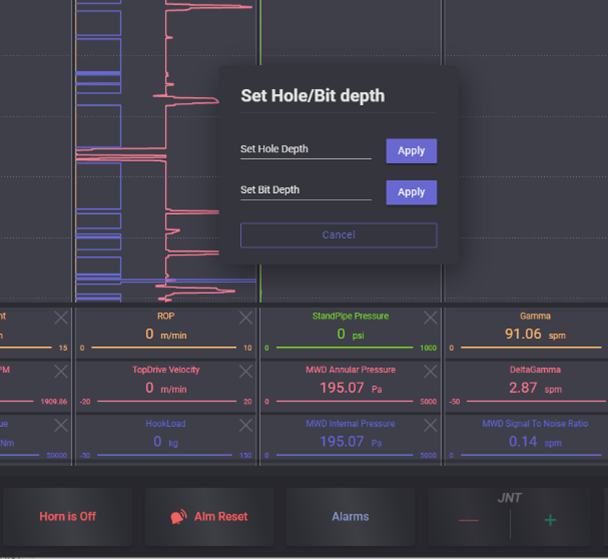Close the HookLoad gauge tile
This screenshot has width=608, height=559.
(x=246, y=426)
